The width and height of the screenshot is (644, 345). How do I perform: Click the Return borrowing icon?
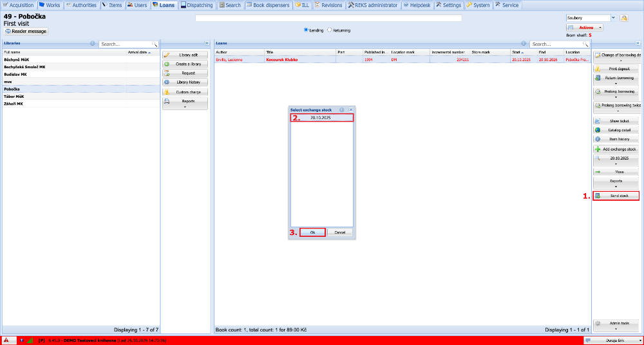point(598,78)
